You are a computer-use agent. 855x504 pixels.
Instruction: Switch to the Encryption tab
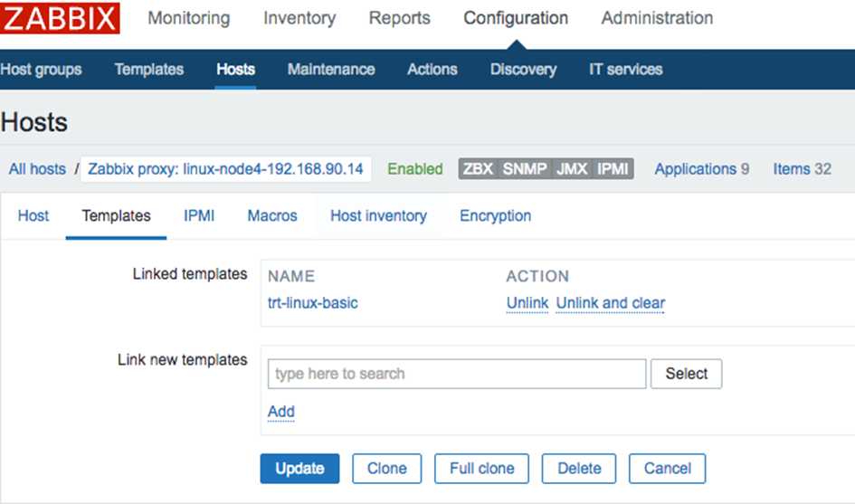(x=495, y=216)
